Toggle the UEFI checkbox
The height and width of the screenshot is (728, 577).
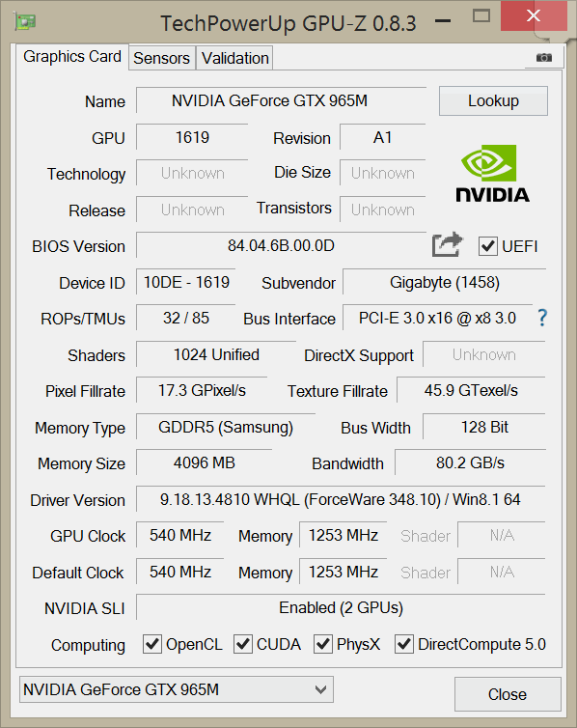[x=487, y=246]
